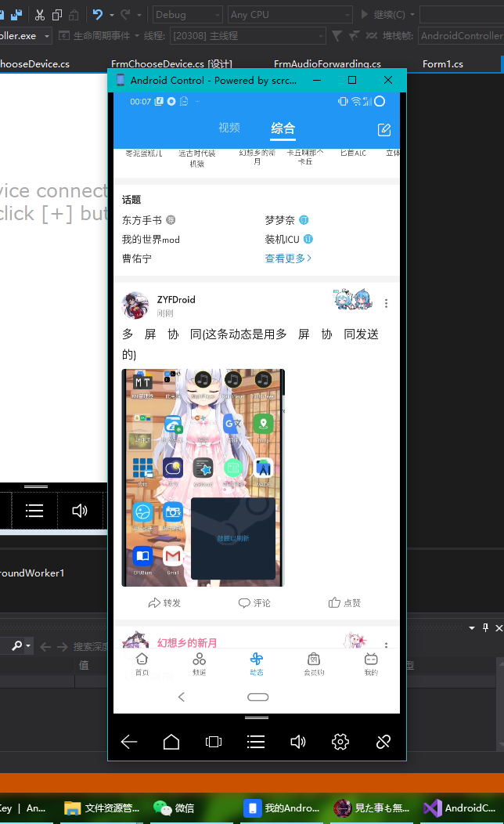504x824 pixels.
Task: Tap the 我的 profile tab in bottom navigation
Action: tap(371, 663)
